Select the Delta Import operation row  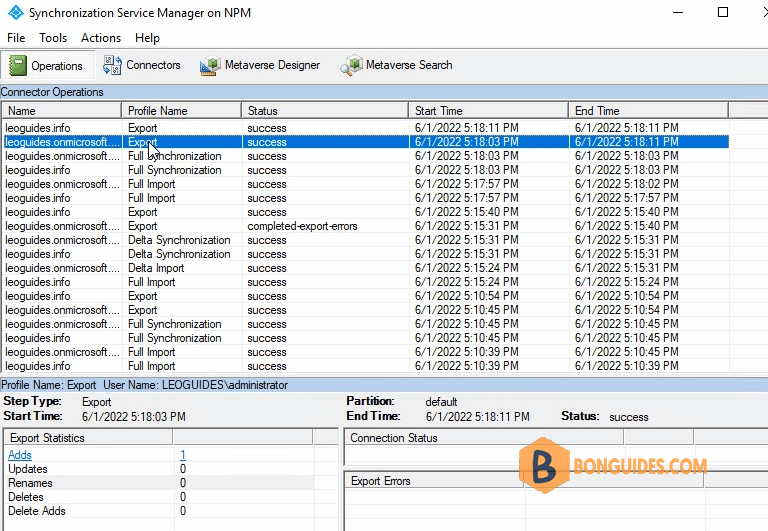366,268
